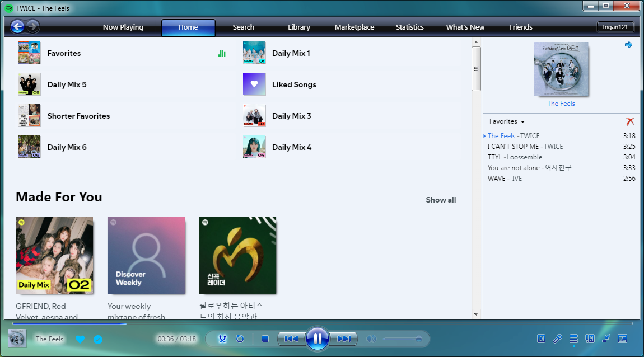Click the blue checkmark icon in player bar
Image resolution: width=644 pixels, height=357 pixels.
(x=98, y=339)
